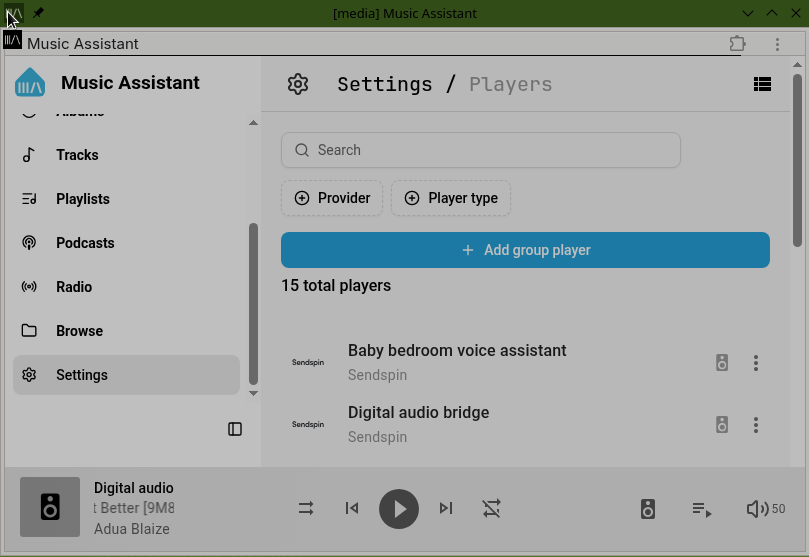
Task: Open the Provider filter dropdown
Action: point(332,198)
